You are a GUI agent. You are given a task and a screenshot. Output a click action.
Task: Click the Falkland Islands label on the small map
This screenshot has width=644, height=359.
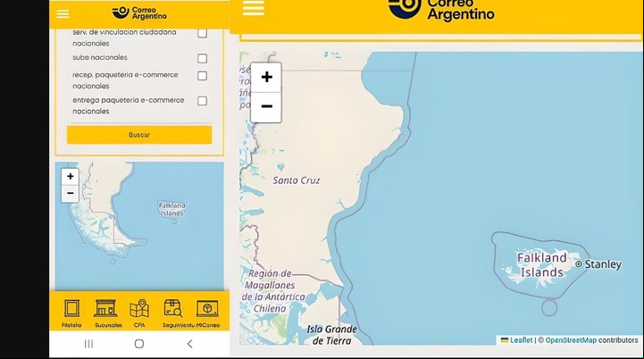(172, 210)
